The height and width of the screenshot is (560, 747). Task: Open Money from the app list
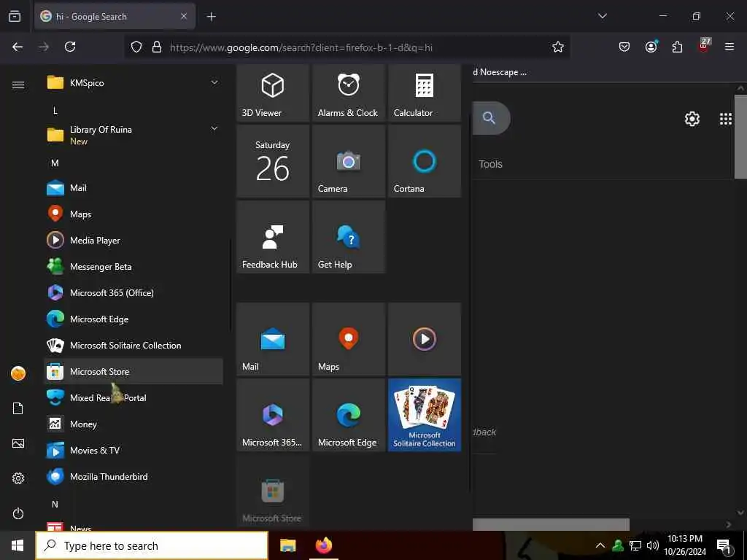click(133, 424)
